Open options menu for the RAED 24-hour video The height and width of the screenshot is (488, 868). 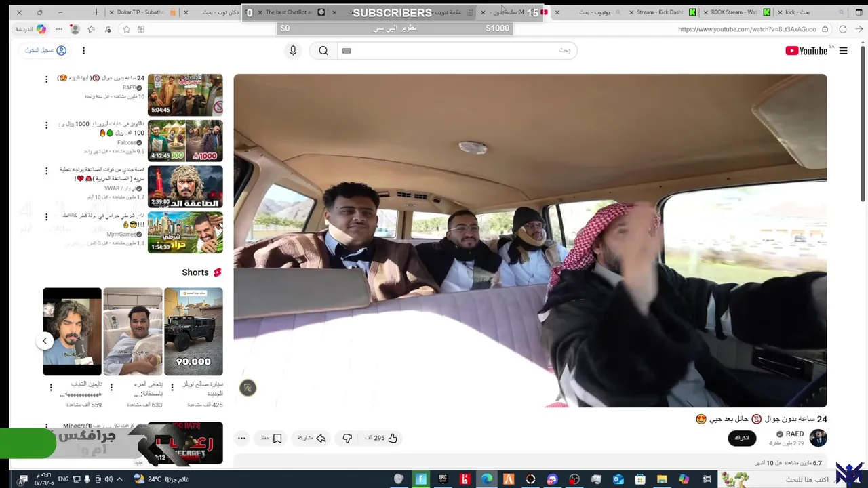(46, 79)
